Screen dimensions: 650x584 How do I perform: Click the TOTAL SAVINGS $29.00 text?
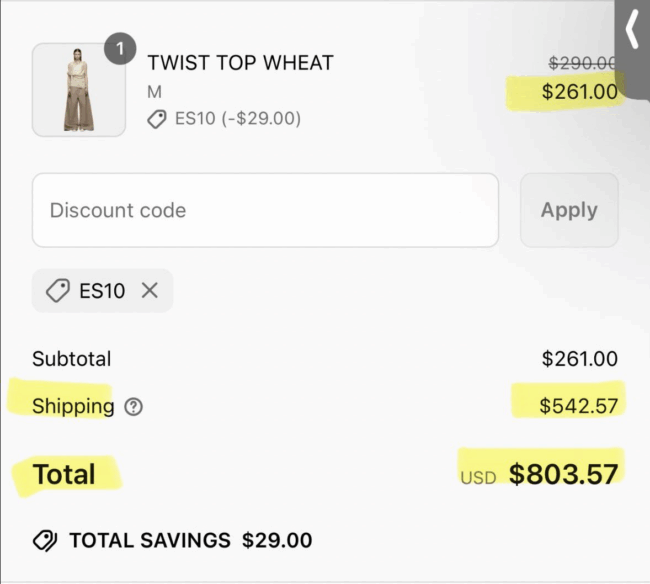191,540
